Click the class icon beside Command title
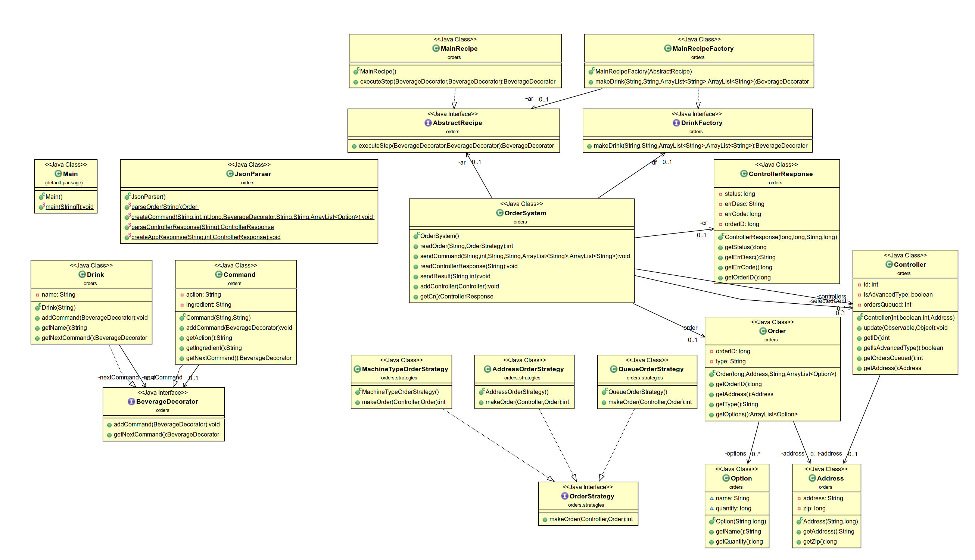Screen dimensions: 975x560 click(x=219, y=275)
